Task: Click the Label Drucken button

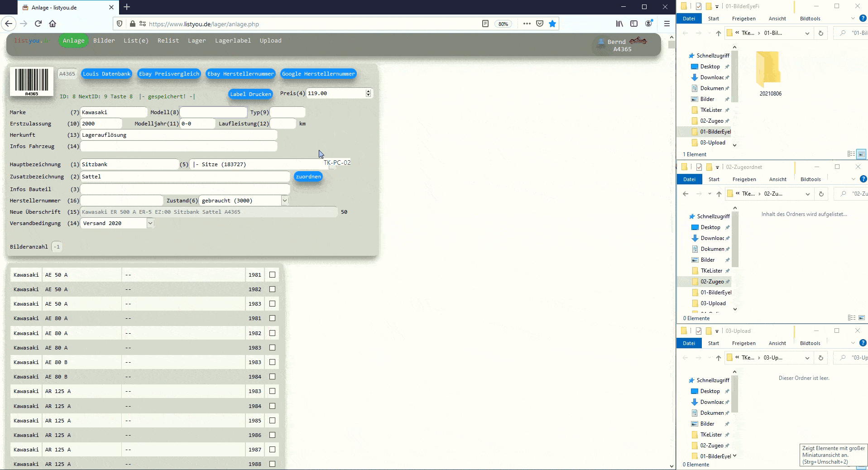Action: point(250,94)
